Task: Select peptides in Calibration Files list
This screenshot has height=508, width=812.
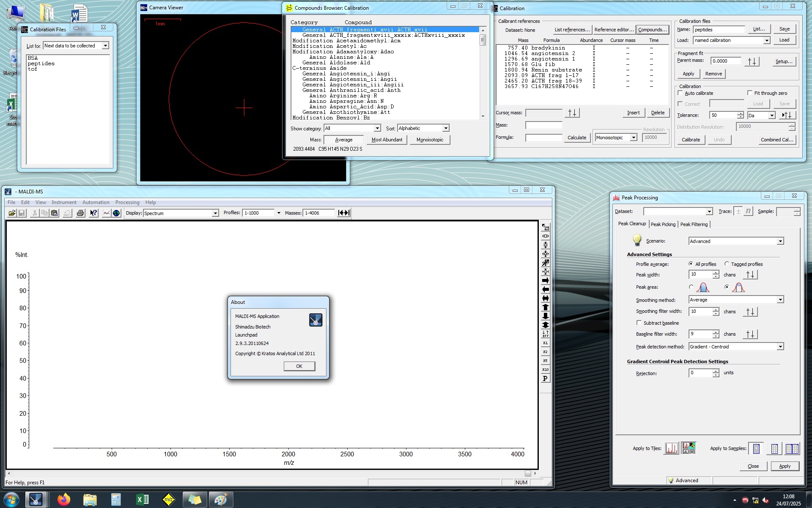Action: tap(41, 63)
